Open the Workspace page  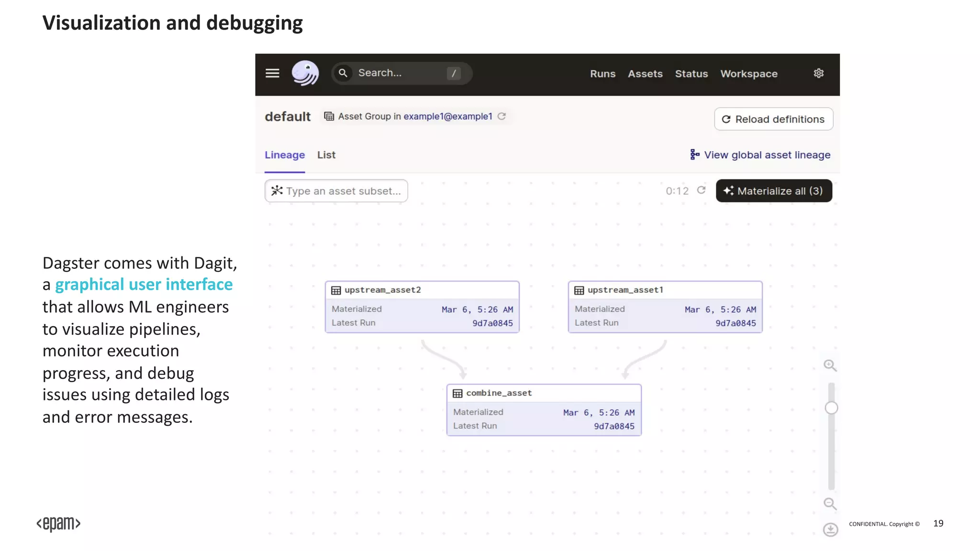coord(749,74)
